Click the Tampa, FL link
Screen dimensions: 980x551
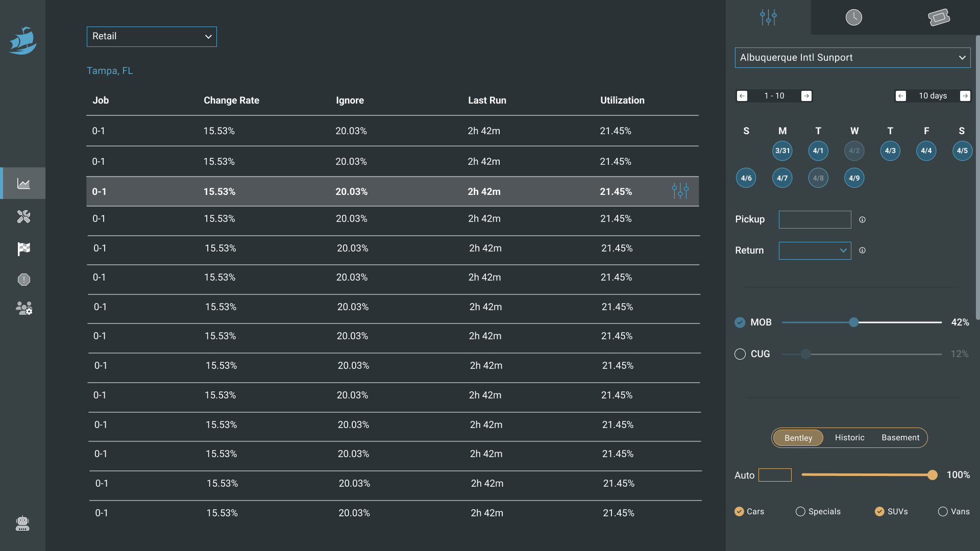pyautogui.click(x=110, y=71)
